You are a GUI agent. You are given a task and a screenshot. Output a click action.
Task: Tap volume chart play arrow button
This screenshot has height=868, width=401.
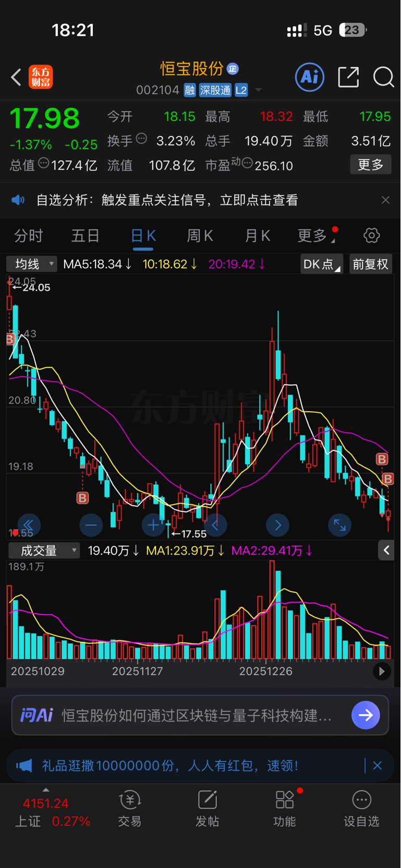[382, 671]
